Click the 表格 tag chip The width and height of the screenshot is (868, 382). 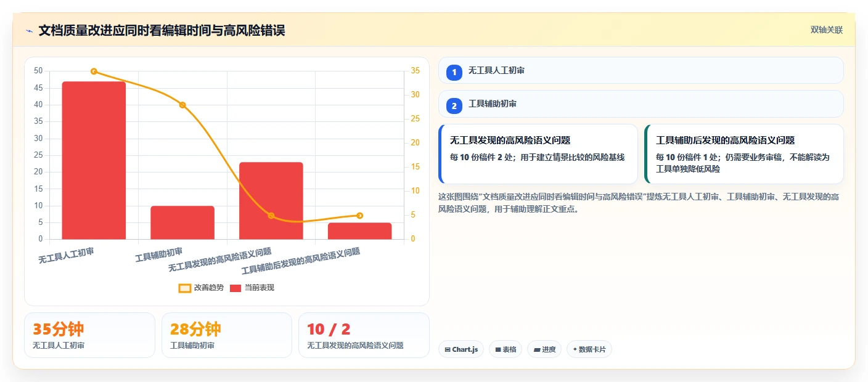[x=506, y=349]
